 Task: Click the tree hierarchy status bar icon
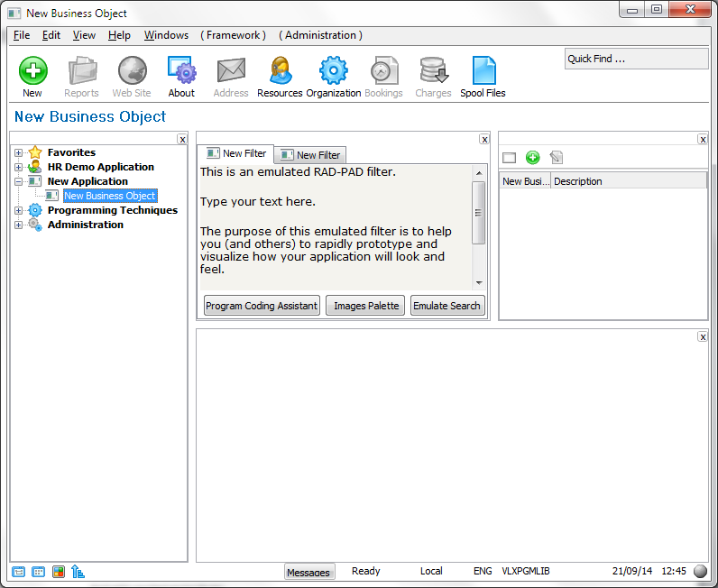[x=78, y=572]
